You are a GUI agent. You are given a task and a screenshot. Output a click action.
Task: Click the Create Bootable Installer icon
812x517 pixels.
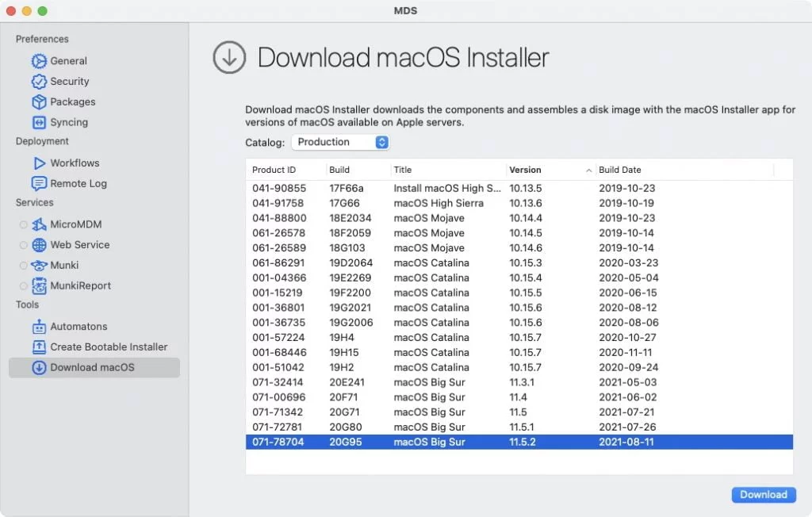click(x=39, y=347)
